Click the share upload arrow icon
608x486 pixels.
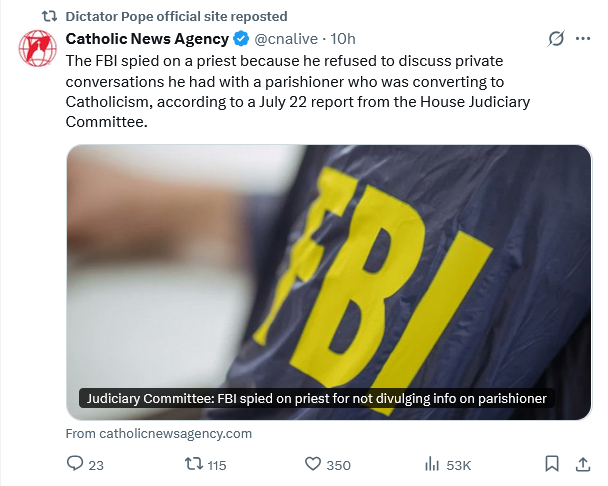point(583,464)
